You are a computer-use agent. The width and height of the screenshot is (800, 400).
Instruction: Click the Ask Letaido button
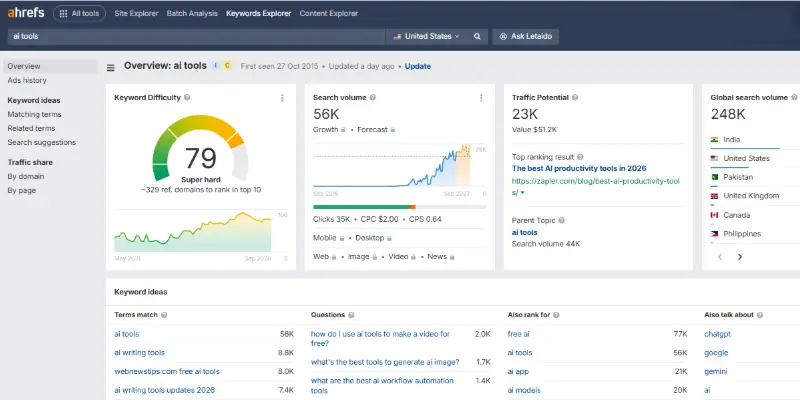point(526,37)
